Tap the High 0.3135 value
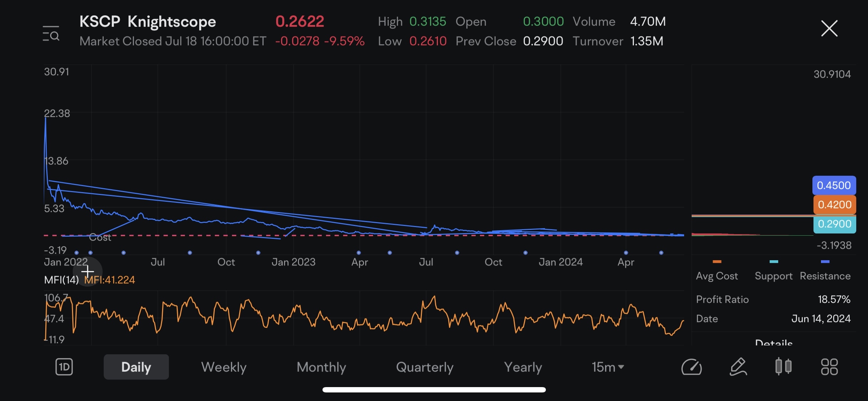The width and height of the screenshot is (868, 401). (x=428, y=21)
